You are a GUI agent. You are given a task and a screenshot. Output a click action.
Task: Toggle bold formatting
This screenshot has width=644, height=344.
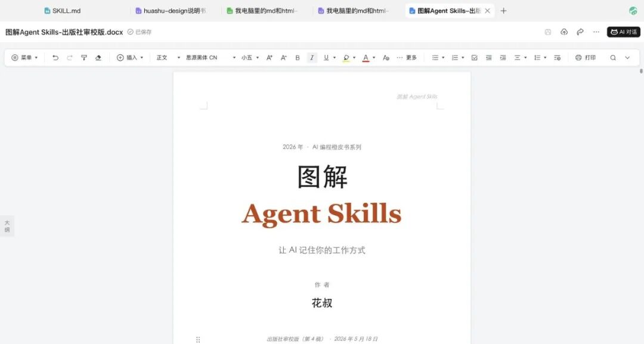pyautogui.click(x=298, y=58)
